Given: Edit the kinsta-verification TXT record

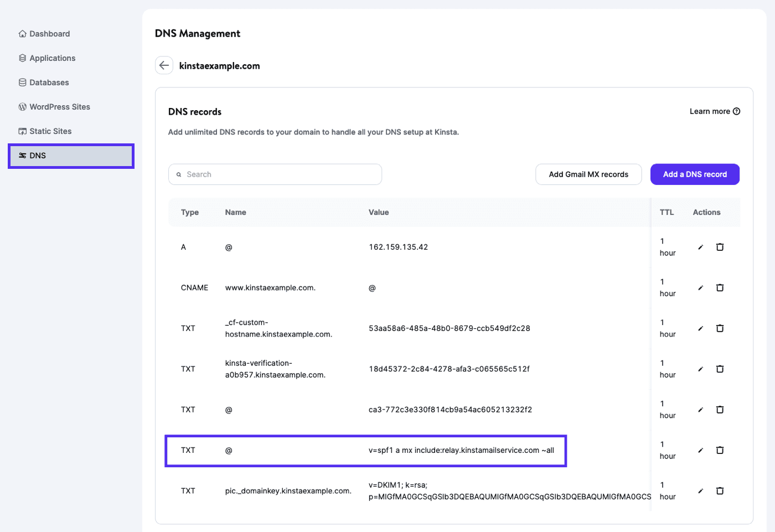Looking at the screenshot, I should [x=700, y=369].
